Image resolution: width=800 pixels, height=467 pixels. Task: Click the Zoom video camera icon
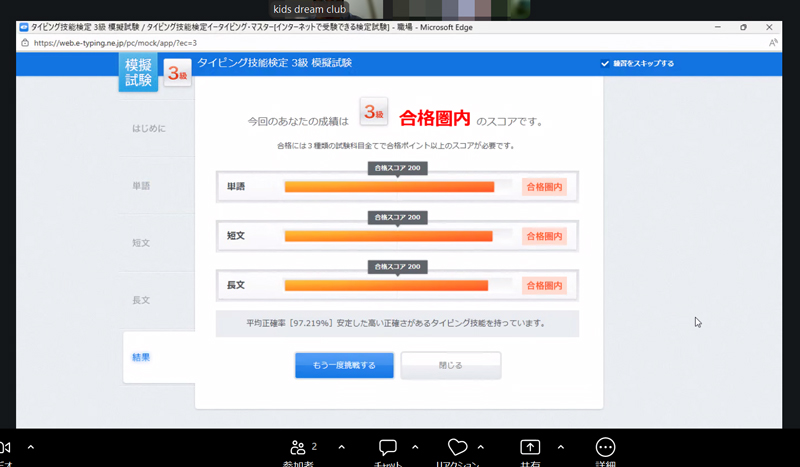click(4, 447)
